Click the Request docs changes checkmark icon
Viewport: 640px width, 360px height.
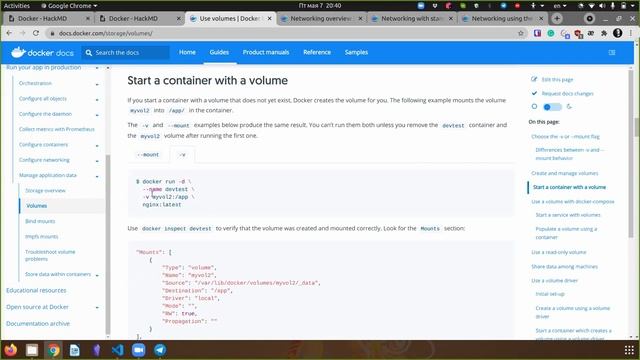(534, 93)
